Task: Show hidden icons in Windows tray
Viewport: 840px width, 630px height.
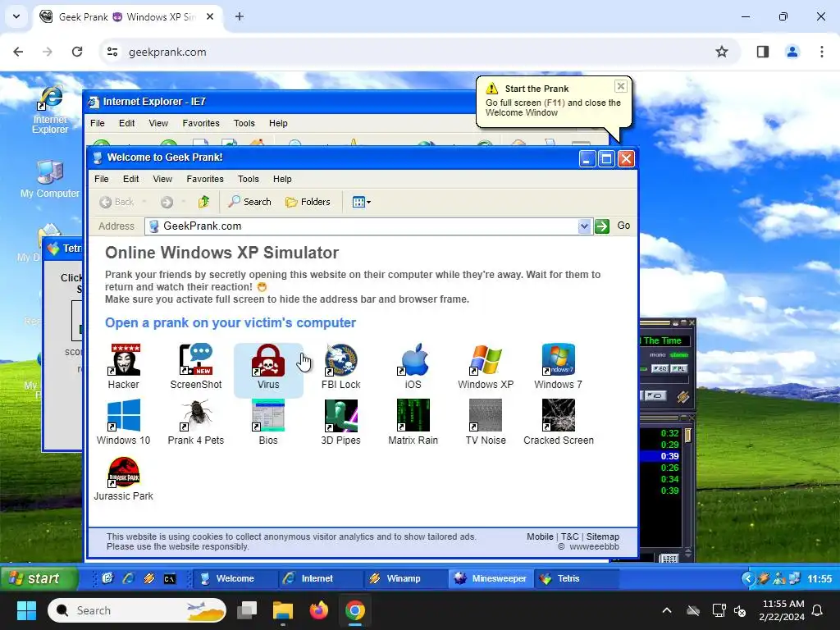Action: point(667,610)
